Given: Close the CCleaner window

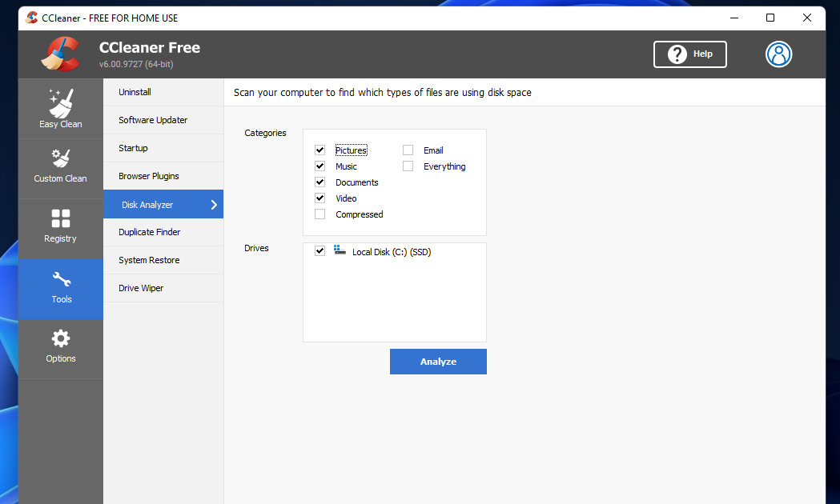Looking at the screenshot, I should [x=807, y=18].
